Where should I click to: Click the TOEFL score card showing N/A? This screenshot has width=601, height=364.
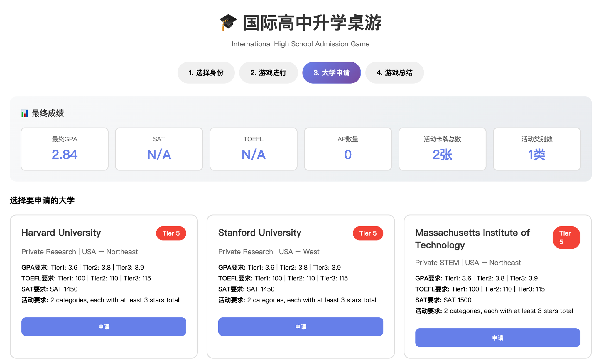coord(253,149)
